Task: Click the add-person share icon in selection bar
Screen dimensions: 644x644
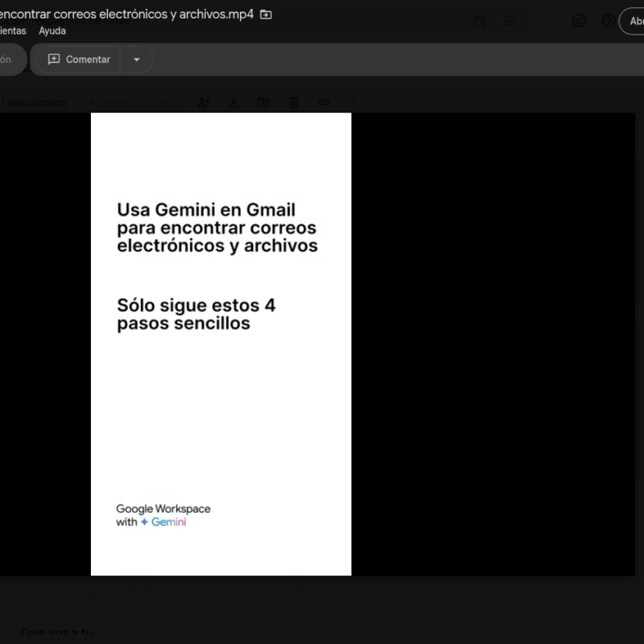Action: pyautogui.click(x=204, y=102)
